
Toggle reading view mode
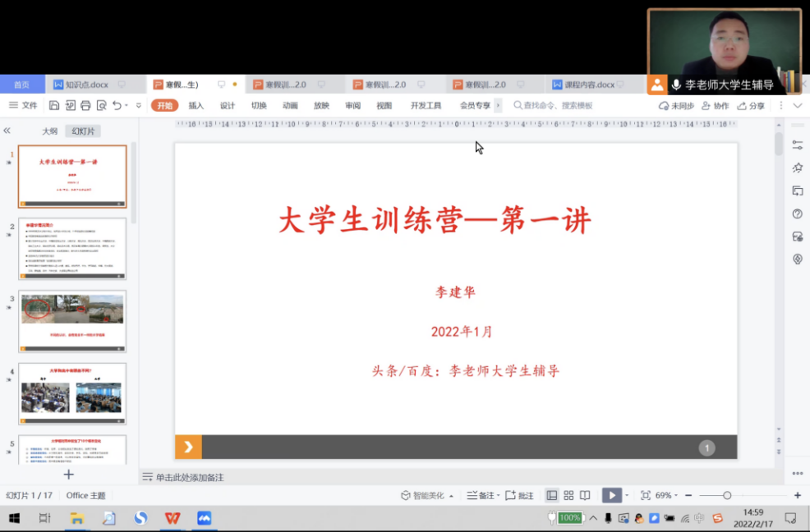pos(585,495)
